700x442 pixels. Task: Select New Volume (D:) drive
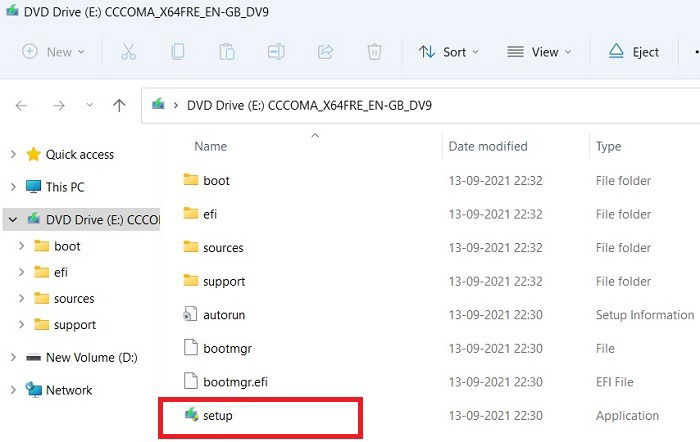pos(82,358)
